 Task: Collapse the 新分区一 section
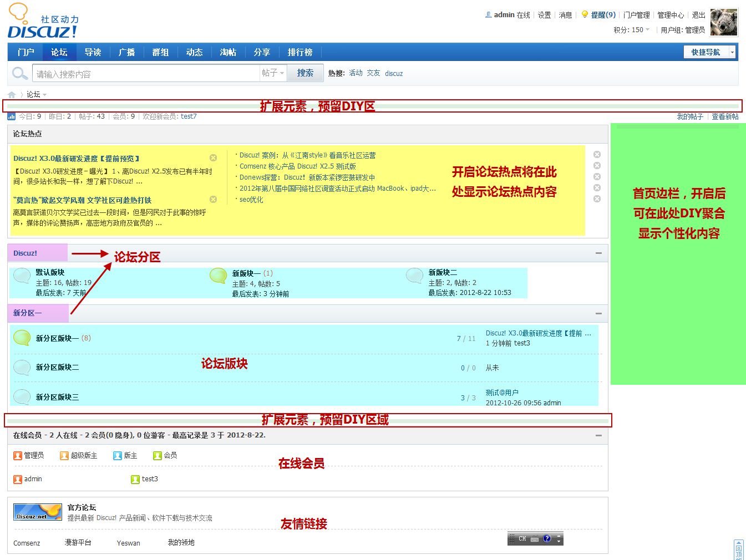click(598, 314)
